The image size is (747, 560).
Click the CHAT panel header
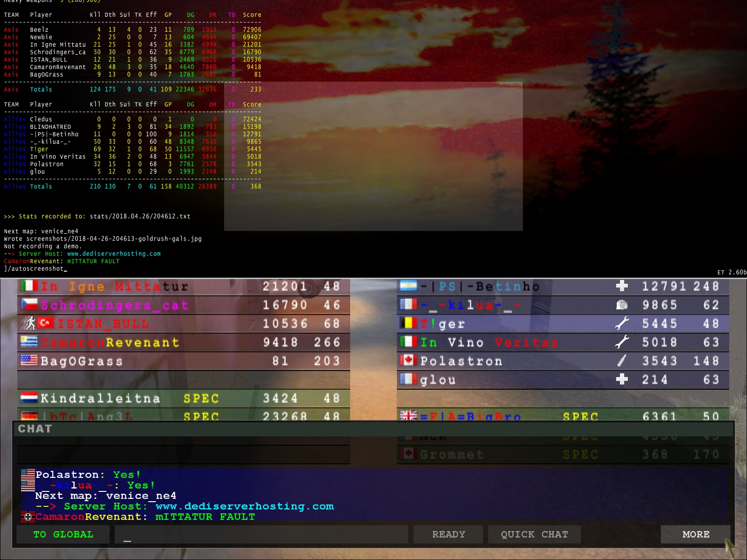(x=373, y=429)
